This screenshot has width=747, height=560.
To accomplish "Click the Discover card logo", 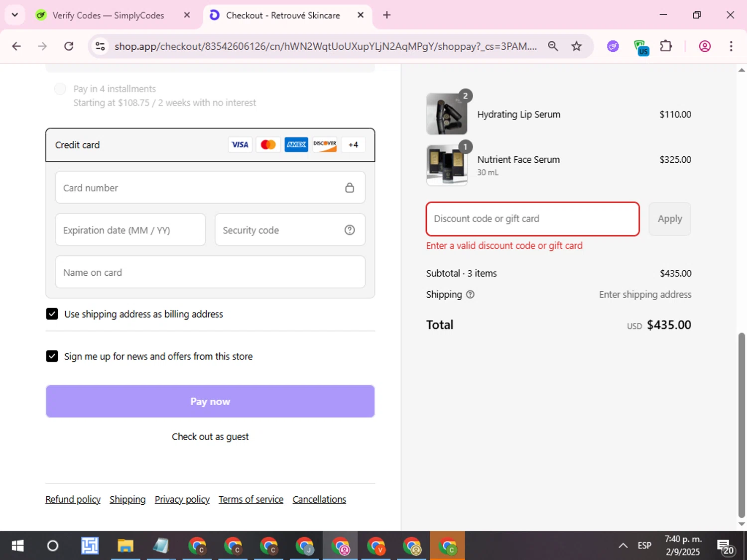I will click(325, 145).
